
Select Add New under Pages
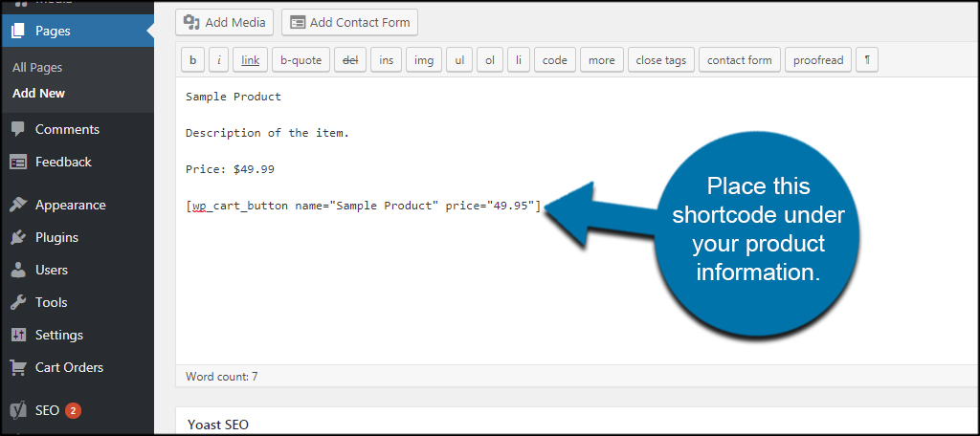point(38,93)
